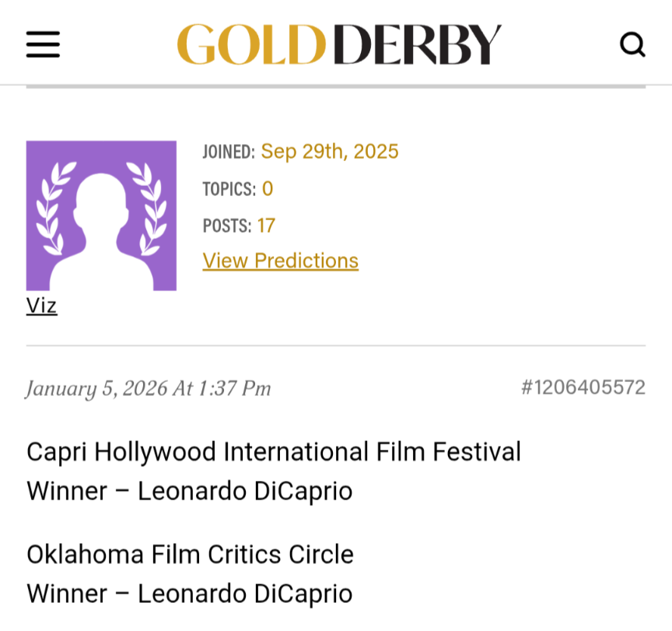Click the Oklahoma Film Critics Circle line

[x=190, y=554]
